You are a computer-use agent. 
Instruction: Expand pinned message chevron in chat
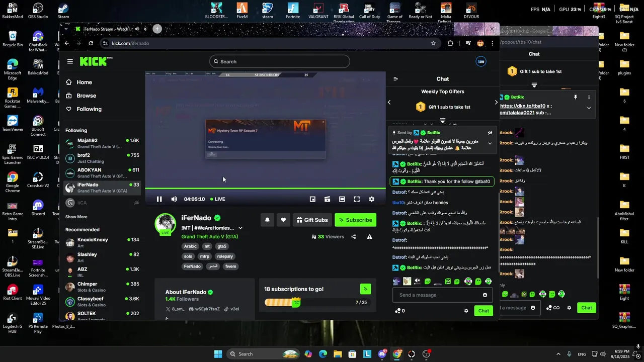pyautogui.click(x=490, y=143)
